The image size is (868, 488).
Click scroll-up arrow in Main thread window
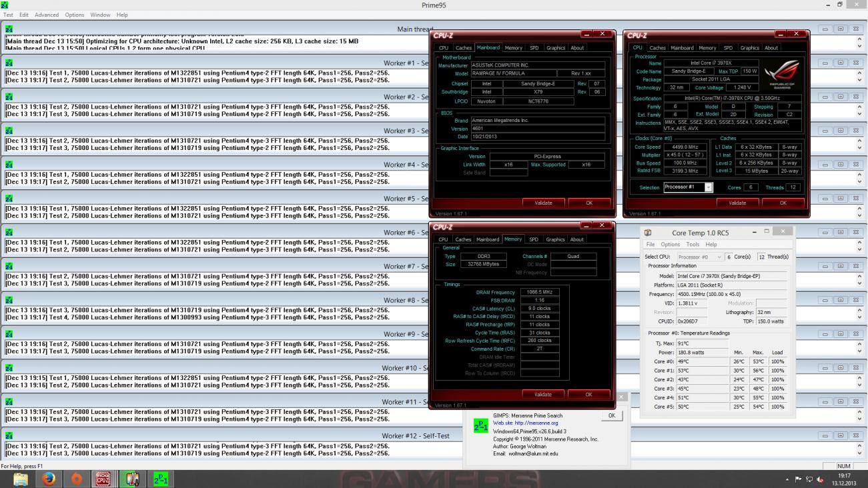(859, 39)
